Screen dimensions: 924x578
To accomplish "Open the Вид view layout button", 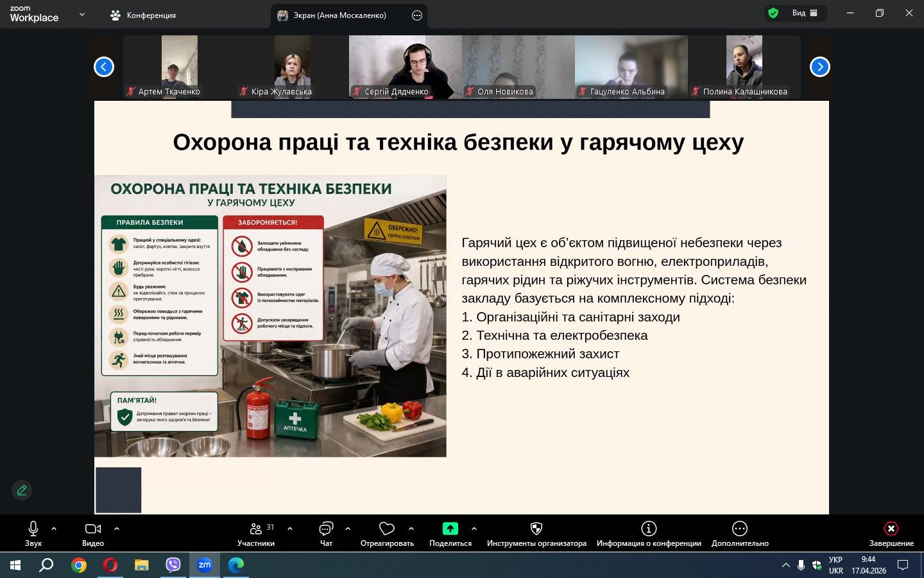I will 805,13.
